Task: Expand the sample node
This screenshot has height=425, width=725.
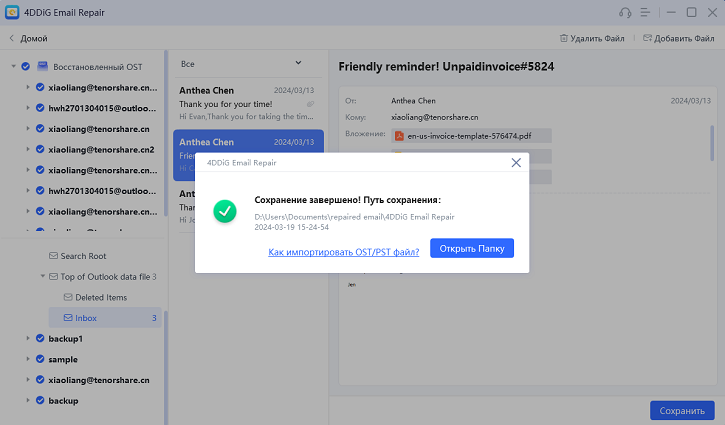Action: pos(28,359)
